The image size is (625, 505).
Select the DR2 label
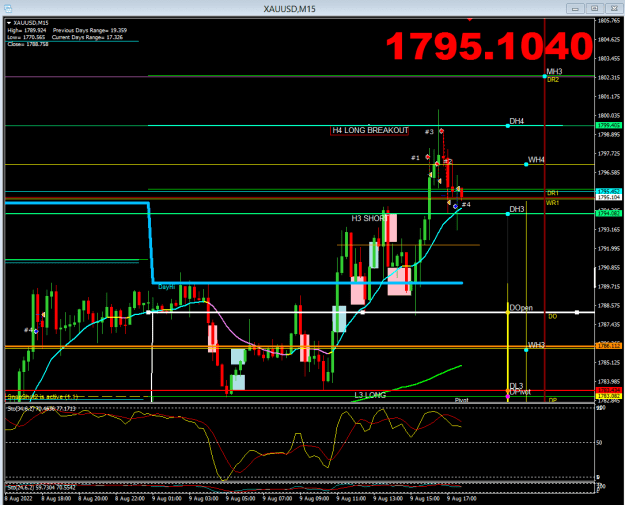click(x=553, y=80)
